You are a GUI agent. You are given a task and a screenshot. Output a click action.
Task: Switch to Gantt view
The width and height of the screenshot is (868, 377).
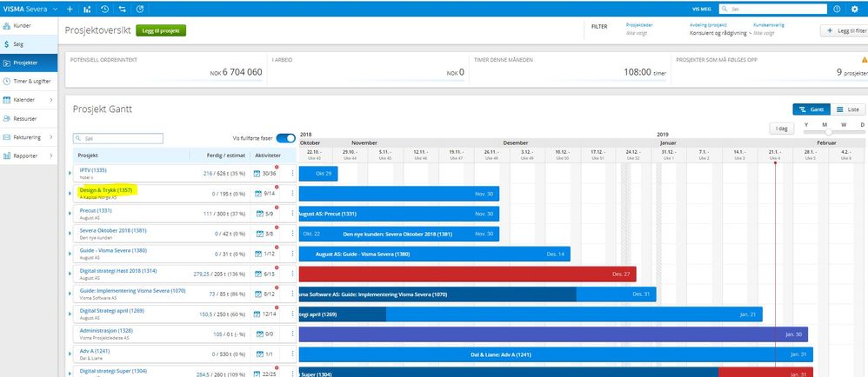coord(811,109)
